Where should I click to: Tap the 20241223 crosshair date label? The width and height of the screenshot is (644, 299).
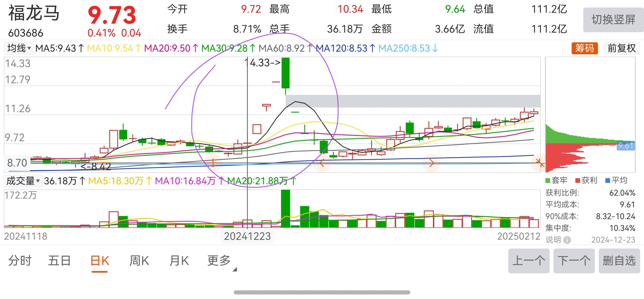tap(247, 236)
